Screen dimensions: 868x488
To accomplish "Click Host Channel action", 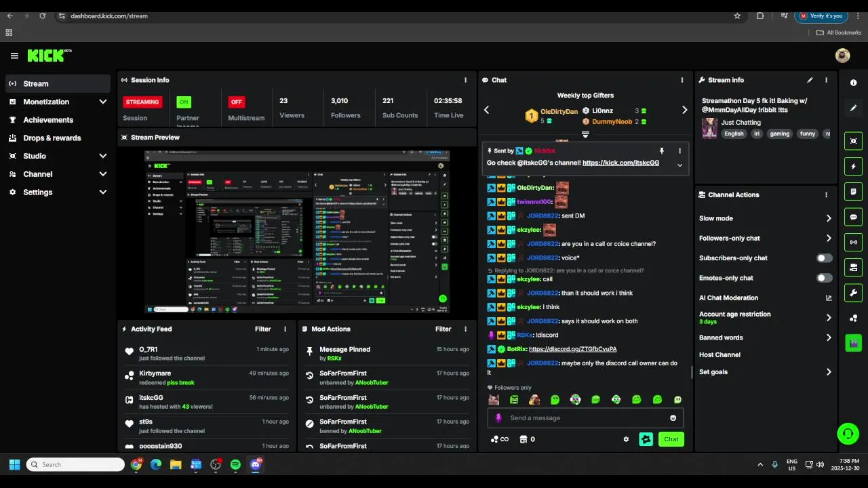I will pos(719,355).
